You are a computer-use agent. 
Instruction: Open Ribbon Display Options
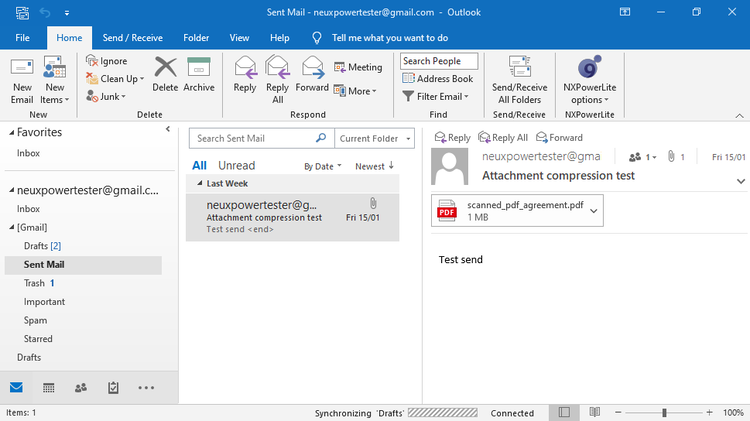pos(625,12)
